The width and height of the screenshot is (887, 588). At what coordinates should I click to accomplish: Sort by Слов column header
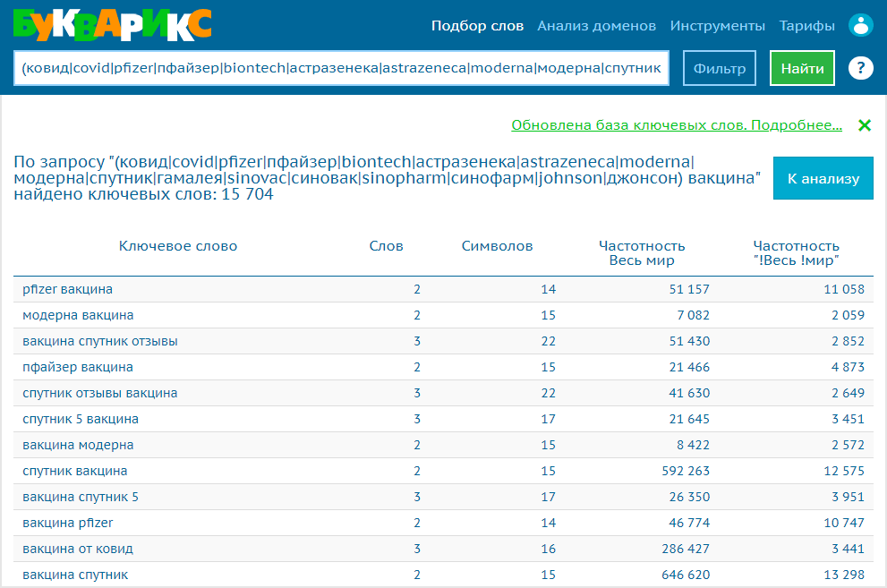click(x=386, y=246)
